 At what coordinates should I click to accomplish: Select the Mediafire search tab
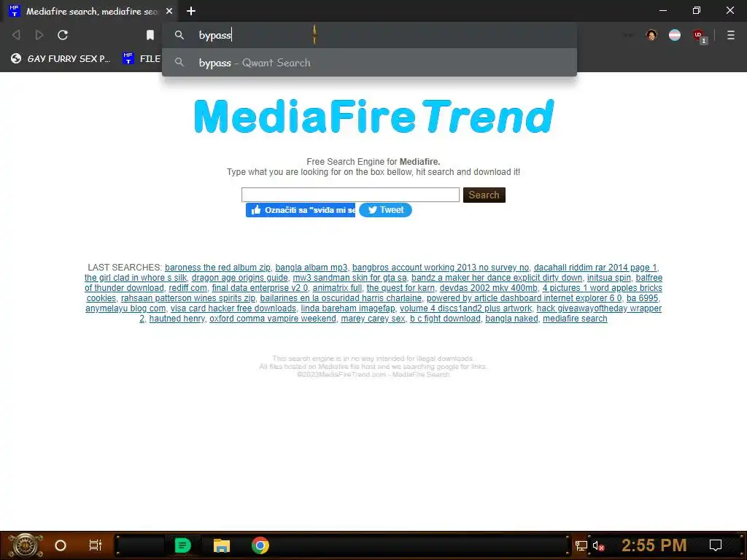(x=90, y=11)
